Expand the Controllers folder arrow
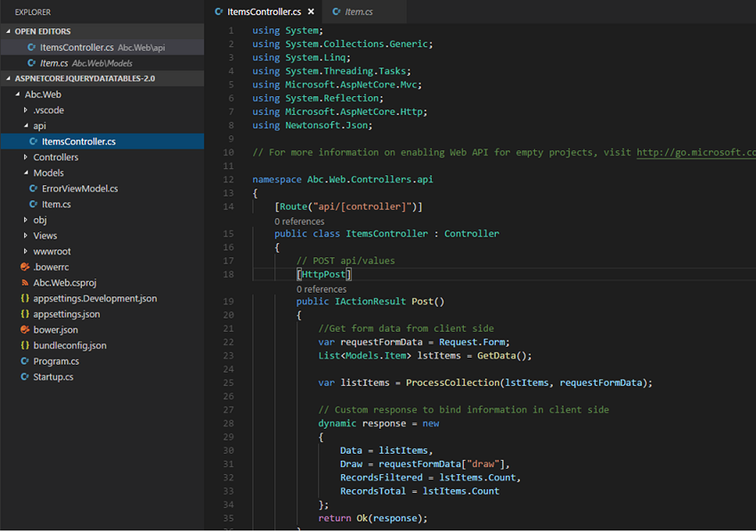Screen dimensions: 756x532 [x=26, y=157]
